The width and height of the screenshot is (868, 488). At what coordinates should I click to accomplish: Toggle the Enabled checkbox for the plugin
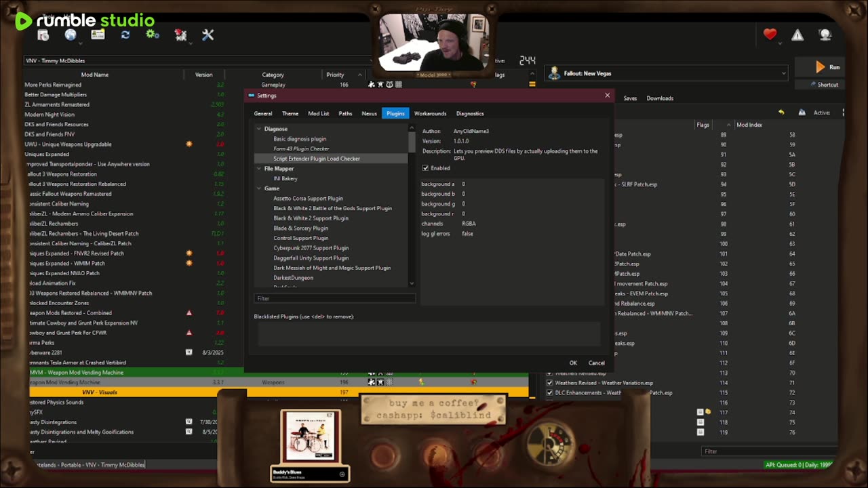(x=425, y=168)
